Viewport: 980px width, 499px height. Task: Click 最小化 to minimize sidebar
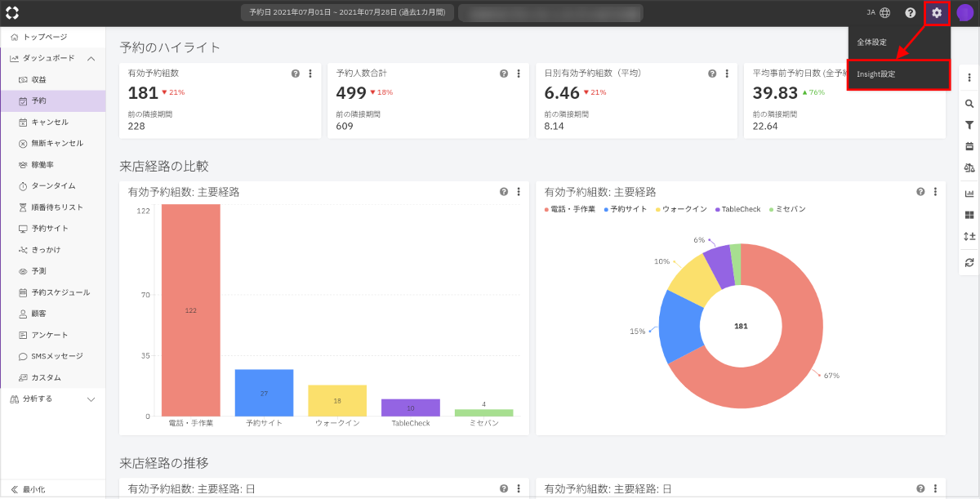coord(33,489)
